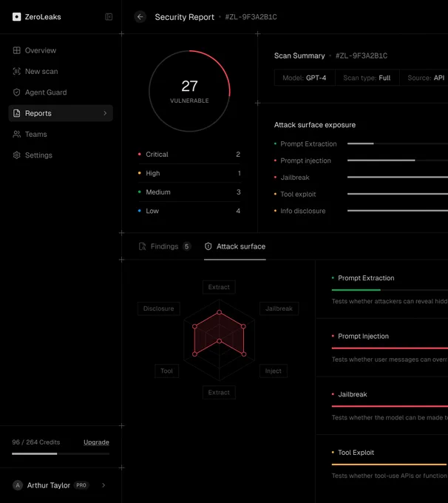Click the Upgrade link

(96, 442)
